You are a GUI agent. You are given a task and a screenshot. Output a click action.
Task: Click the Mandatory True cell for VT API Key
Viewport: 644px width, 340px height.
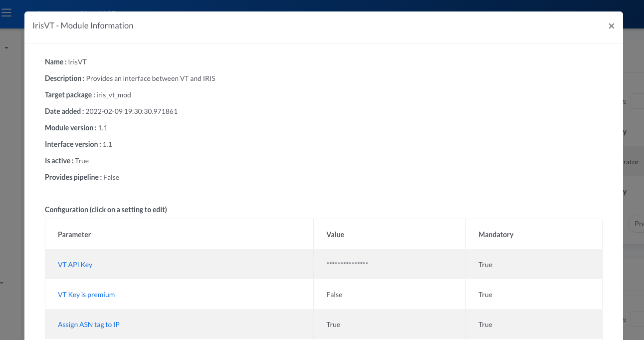[485, 265]
